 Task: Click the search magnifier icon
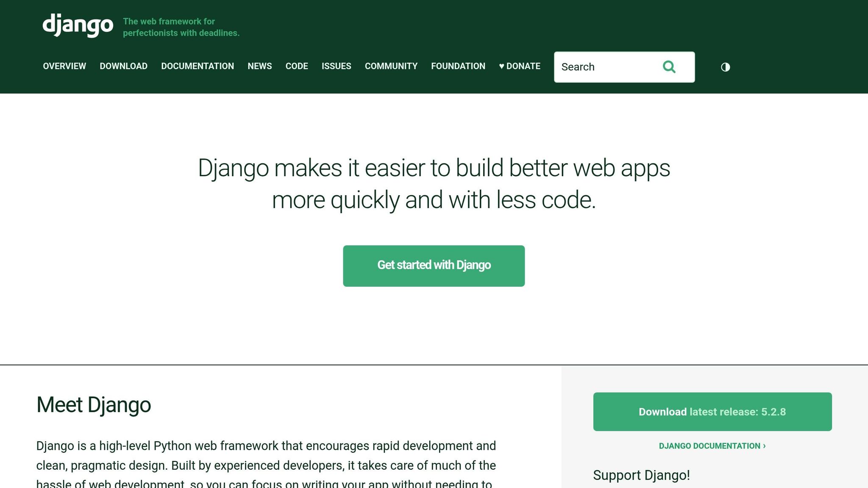(x=669, y=67)
